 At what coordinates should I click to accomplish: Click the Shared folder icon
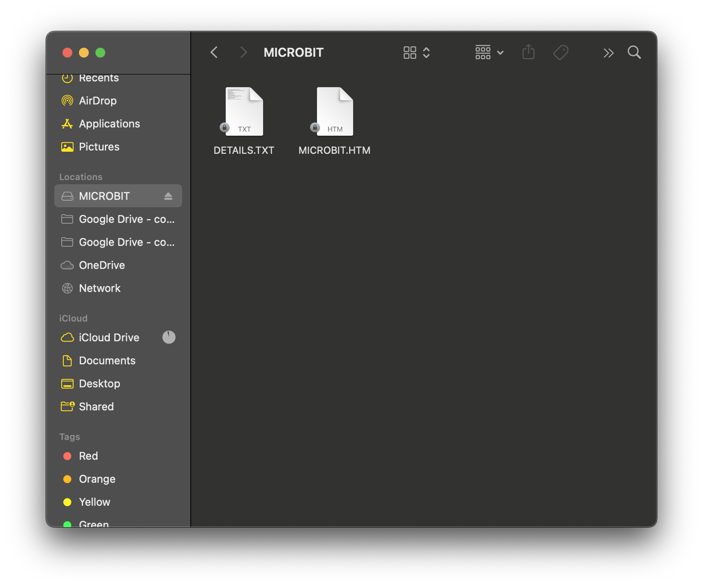pyautogui.click(x=67, y=406)
